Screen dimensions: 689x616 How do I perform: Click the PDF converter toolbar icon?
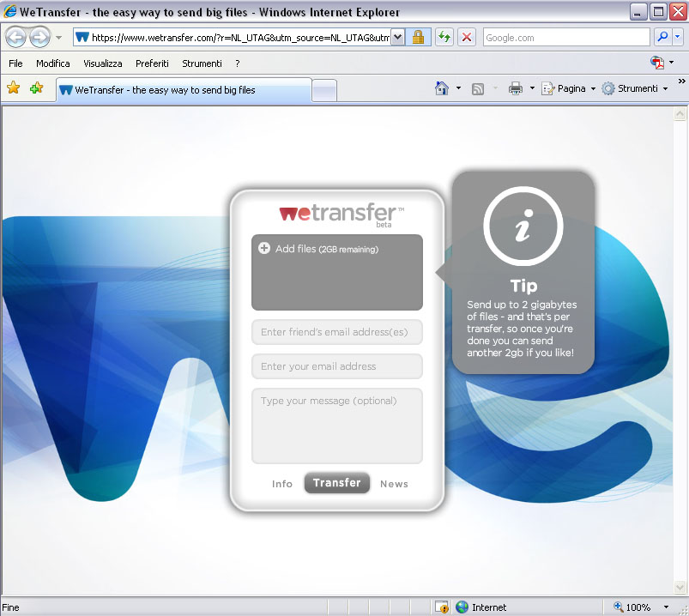(657, 63)
